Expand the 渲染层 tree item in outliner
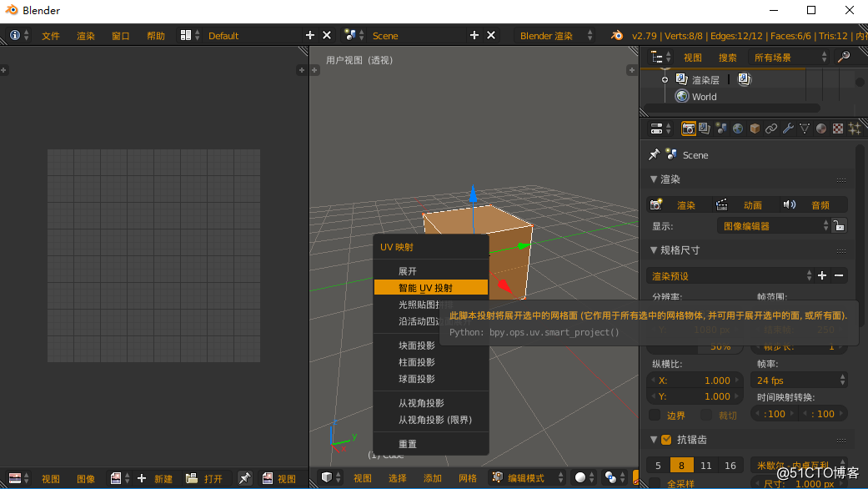 tap(665, 80)
